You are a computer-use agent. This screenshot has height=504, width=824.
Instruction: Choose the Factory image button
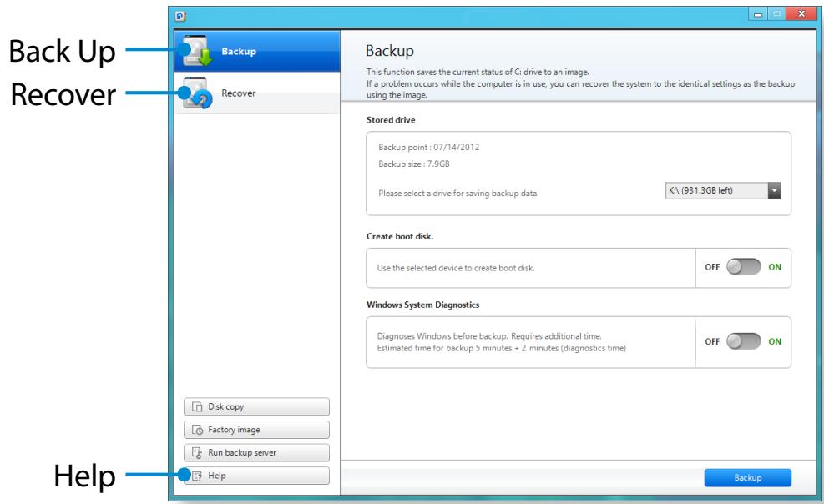pyautogui.click(x=256, y=431)
